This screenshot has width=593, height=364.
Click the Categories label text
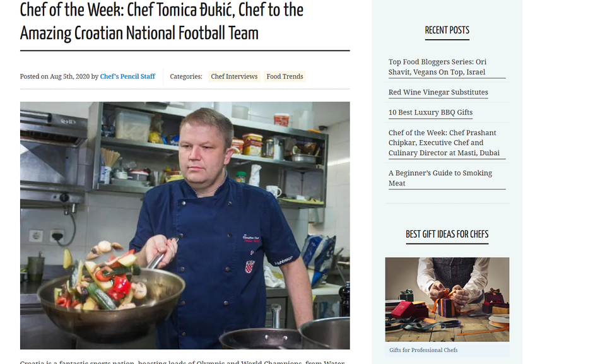186,76
